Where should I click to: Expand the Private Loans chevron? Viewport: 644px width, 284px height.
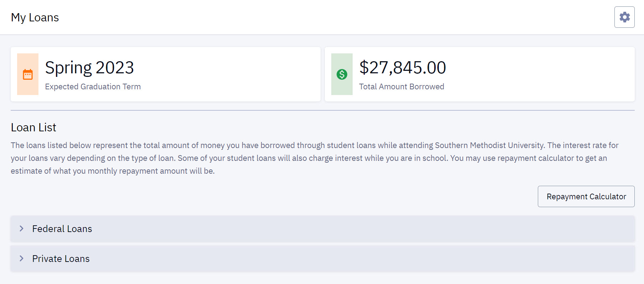coord(21,258)
